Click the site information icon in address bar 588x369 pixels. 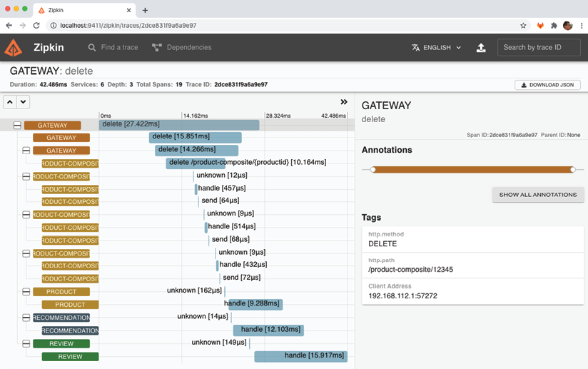point(54,26)
